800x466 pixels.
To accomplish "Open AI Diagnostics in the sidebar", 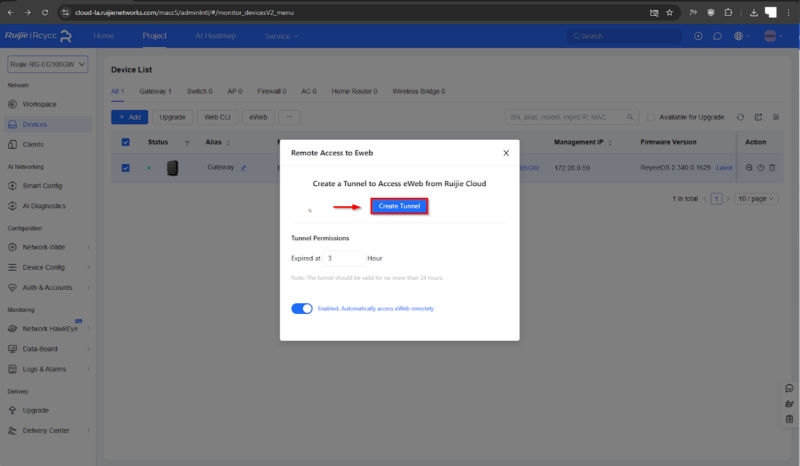I will coord(44,206).
